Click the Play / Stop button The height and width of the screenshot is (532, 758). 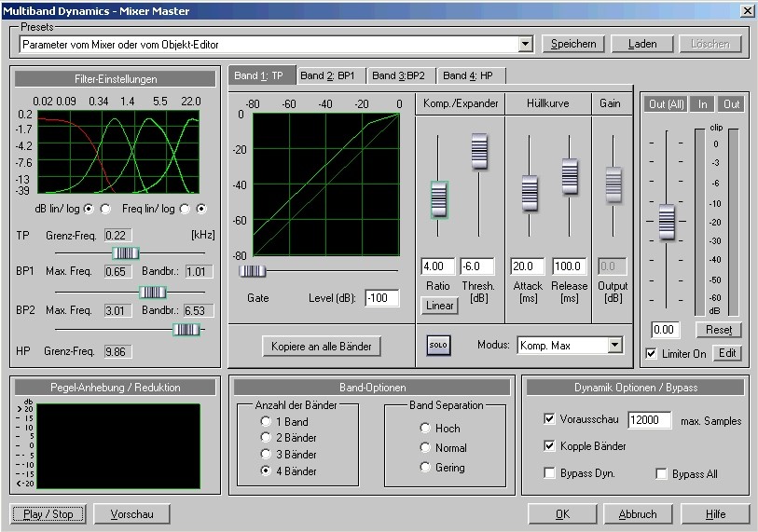[48, 514]
